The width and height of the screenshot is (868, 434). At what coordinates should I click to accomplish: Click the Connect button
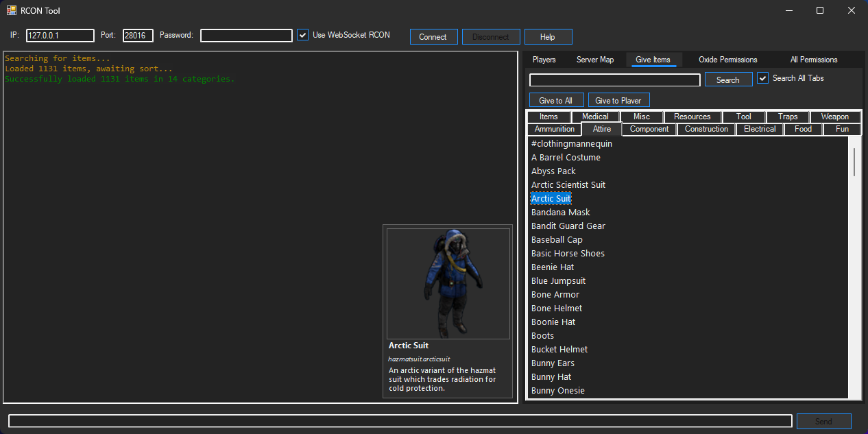tap(433, 36)
